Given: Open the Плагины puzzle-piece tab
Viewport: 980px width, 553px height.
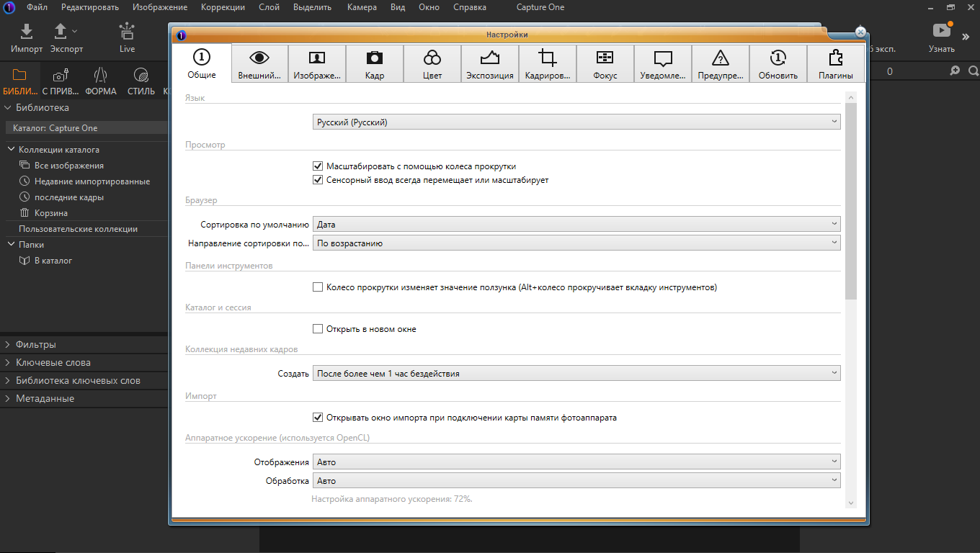Looking at the screenshot, I should point(836,64).
